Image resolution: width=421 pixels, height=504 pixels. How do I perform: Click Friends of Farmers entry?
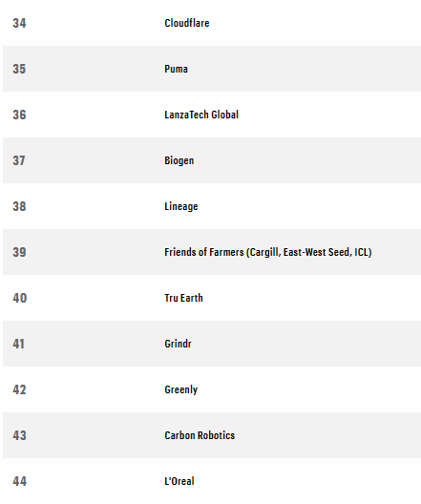click(x=267, y=252)
